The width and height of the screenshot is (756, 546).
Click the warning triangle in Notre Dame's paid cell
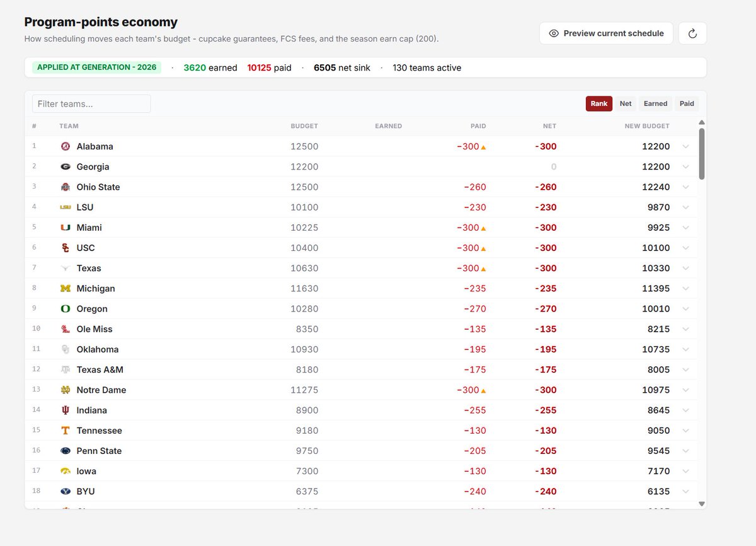[x=483, y=390]
